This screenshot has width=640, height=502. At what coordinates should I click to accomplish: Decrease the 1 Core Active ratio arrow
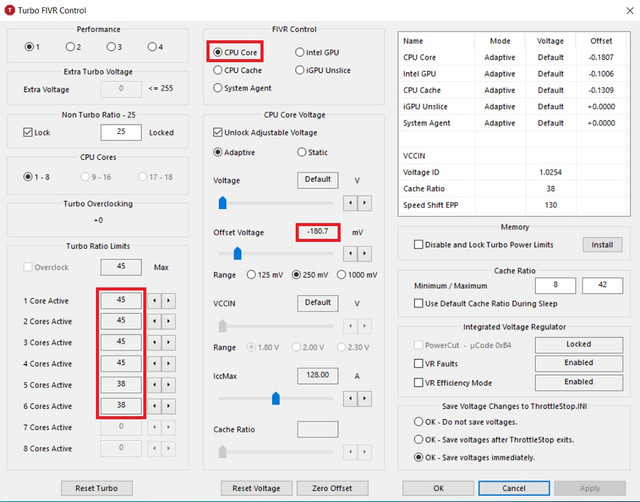pyautogui.click(x=154, y=301)
